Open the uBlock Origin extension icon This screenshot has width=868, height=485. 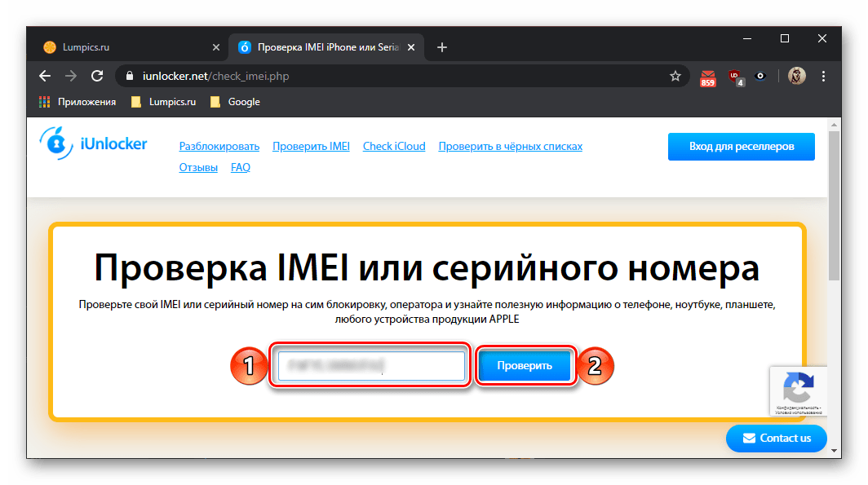click(736, 77)
